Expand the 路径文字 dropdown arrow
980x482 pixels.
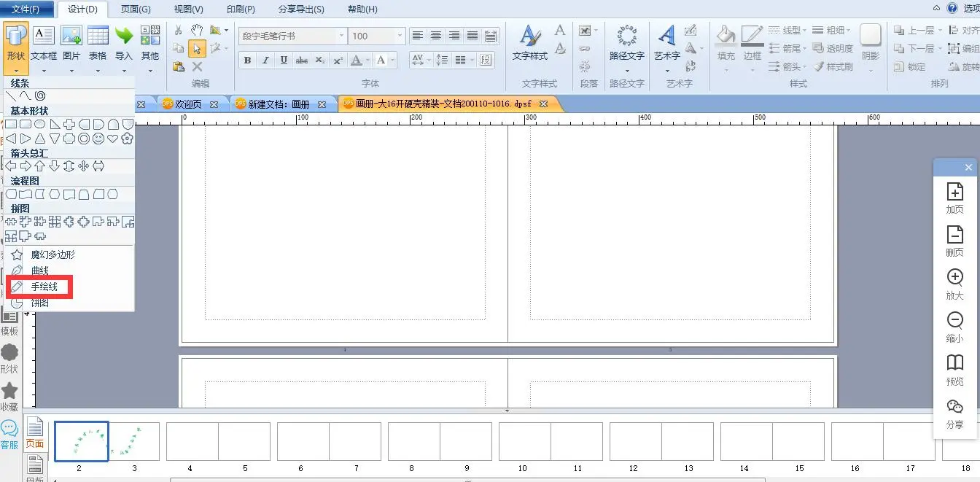[x=626, y=71]
